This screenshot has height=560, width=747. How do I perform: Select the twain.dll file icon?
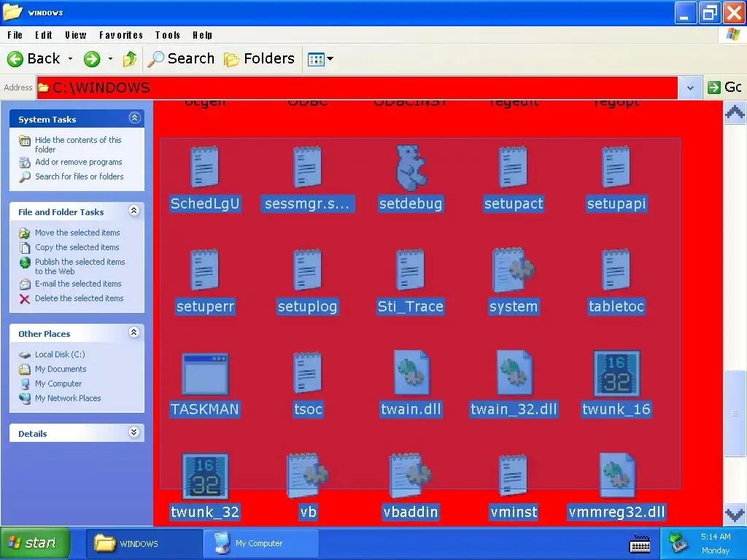pos(411,373)
